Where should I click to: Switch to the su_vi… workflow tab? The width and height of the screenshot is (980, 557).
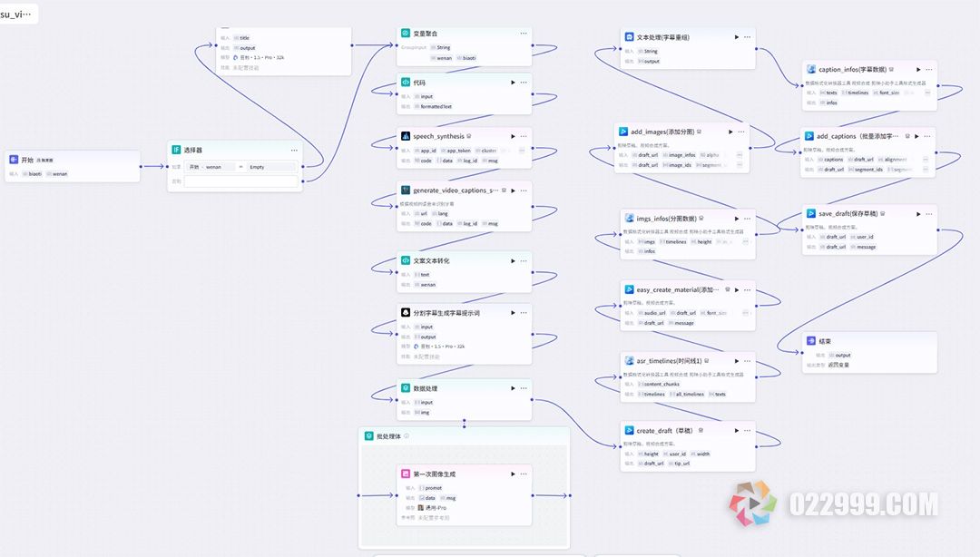coord(16,14)
